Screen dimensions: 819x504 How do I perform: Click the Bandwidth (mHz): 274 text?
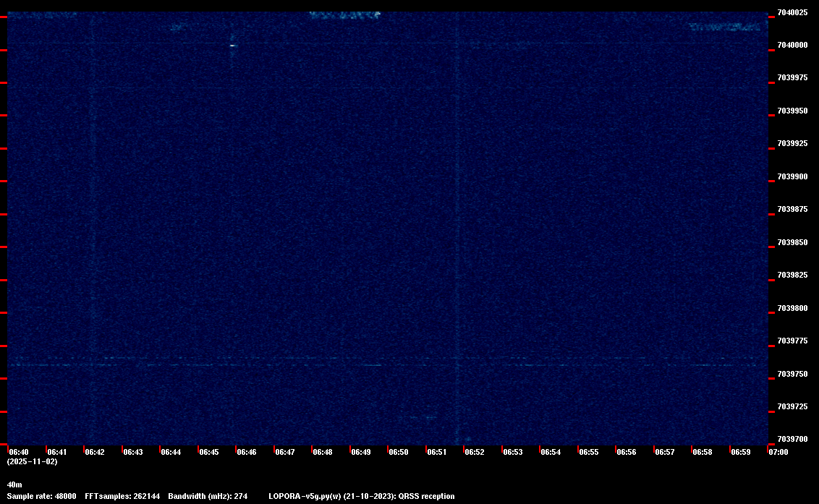coord(208,496)
